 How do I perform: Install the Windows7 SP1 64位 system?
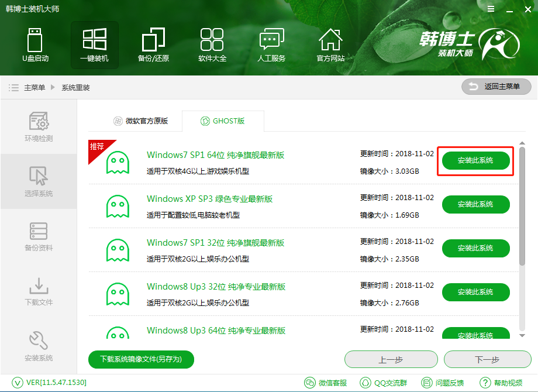coord(475,160)
